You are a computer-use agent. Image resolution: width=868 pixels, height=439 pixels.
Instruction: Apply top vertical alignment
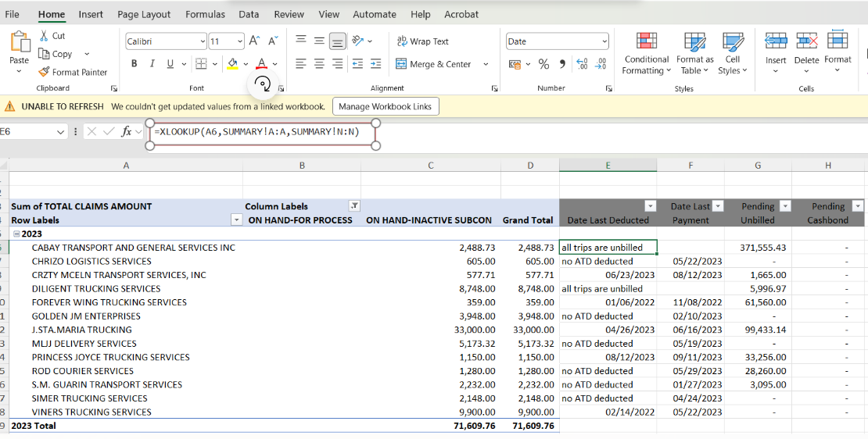(x=300, y=41)
